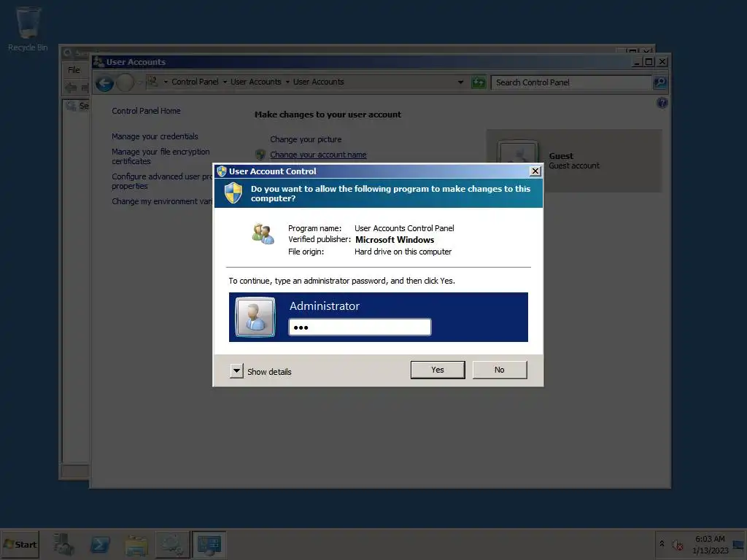Image resolution: width=747 pixels, height=560 pixels.
Task: Maximize the User Accounts window
Action: (x=649, y=62)
